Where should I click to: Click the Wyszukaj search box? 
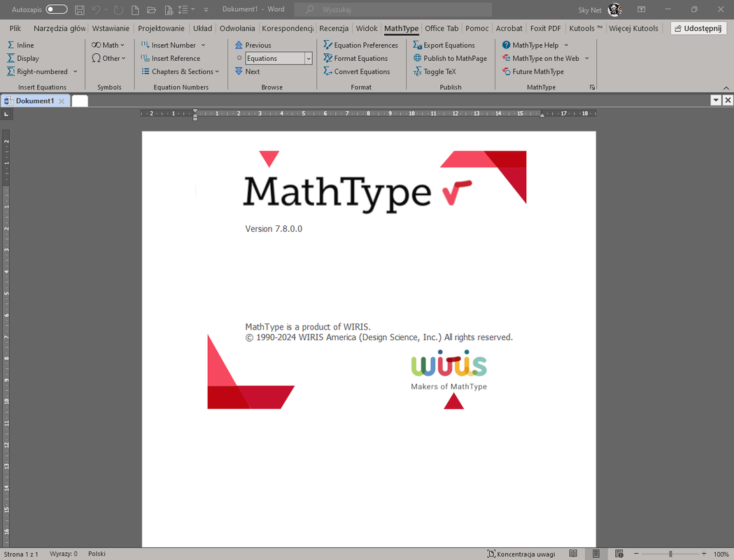coord(393,9)
